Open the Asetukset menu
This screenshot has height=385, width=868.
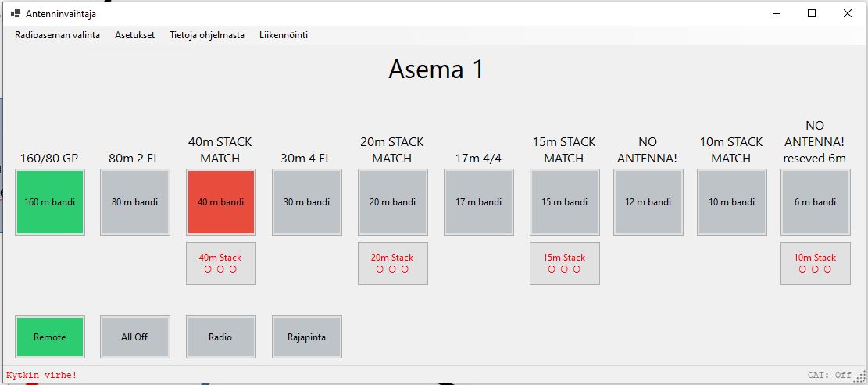135,35
